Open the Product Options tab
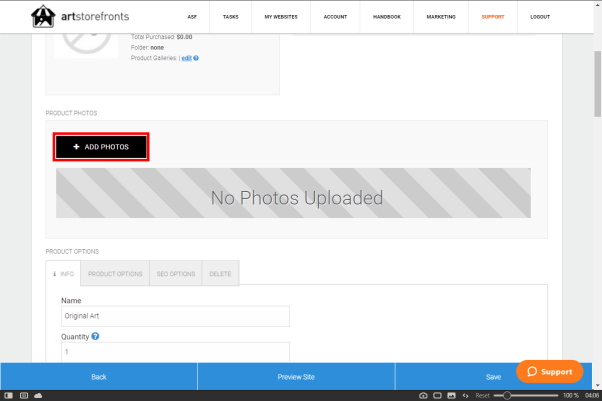 [x=115, y=274]
